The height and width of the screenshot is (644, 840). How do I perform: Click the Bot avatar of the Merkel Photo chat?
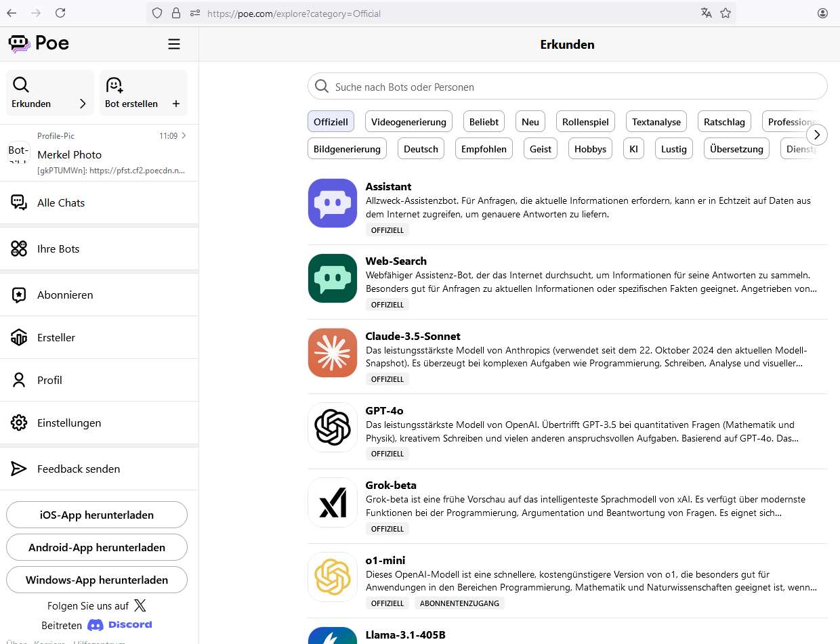point(19,152)
